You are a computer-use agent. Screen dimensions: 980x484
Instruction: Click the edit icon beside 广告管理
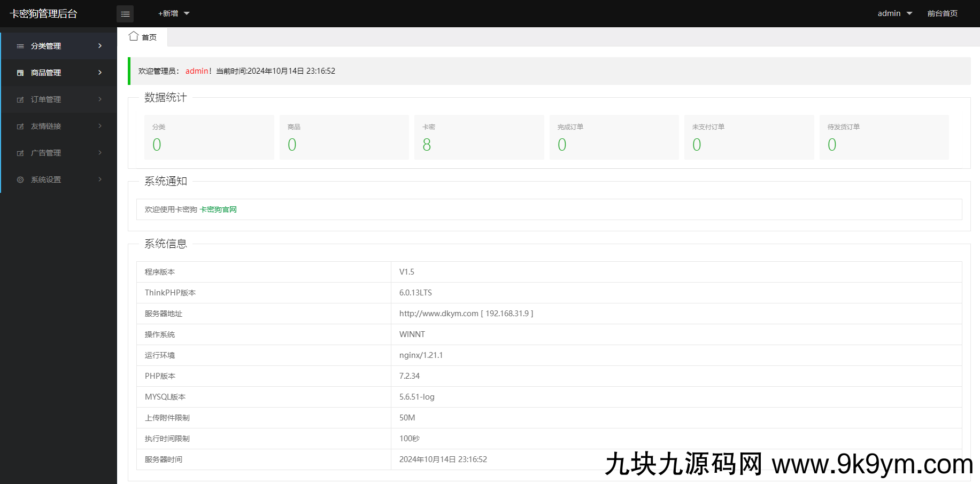20,153
